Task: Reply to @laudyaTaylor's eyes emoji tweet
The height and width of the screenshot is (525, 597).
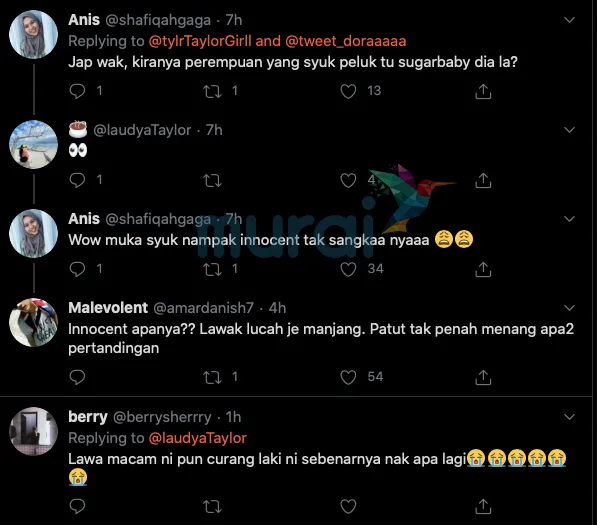Action: click(x=77, y=180)
